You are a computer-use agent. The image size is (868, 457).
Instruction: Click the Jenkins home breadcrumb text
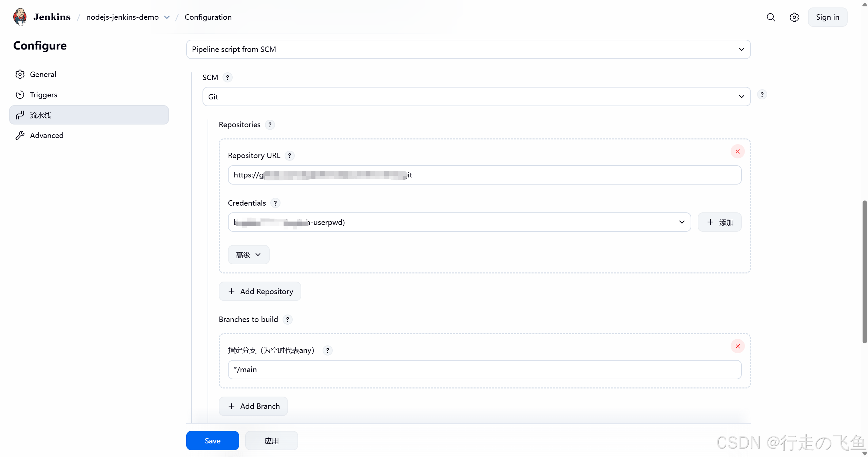pos(52,17)
